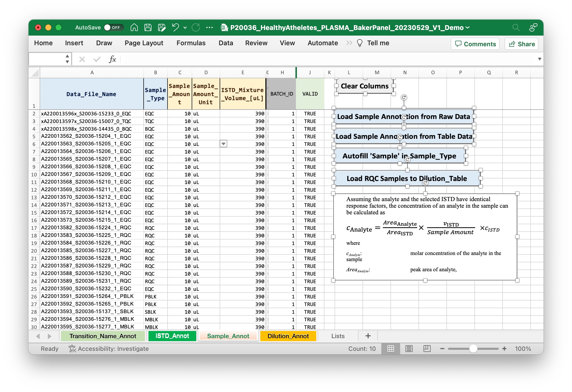Open the cell dropdown arrow in row 6
572x392 pixels.
[x=223, y=144]
